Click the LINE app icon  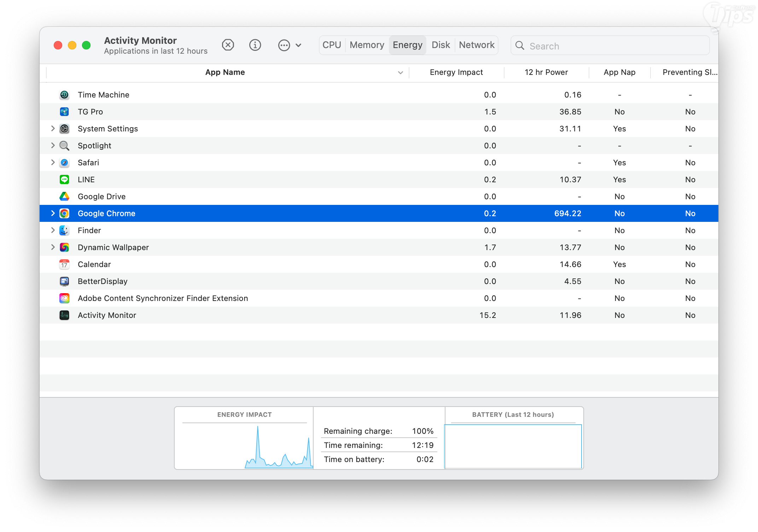pos(64,179)
